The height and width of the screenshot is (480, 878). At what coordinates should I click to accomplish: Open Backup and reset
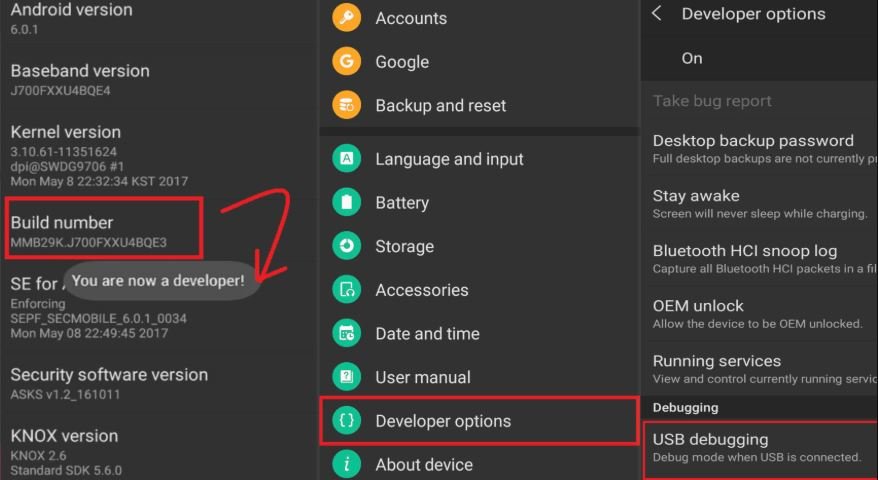[x=479, y=105]
